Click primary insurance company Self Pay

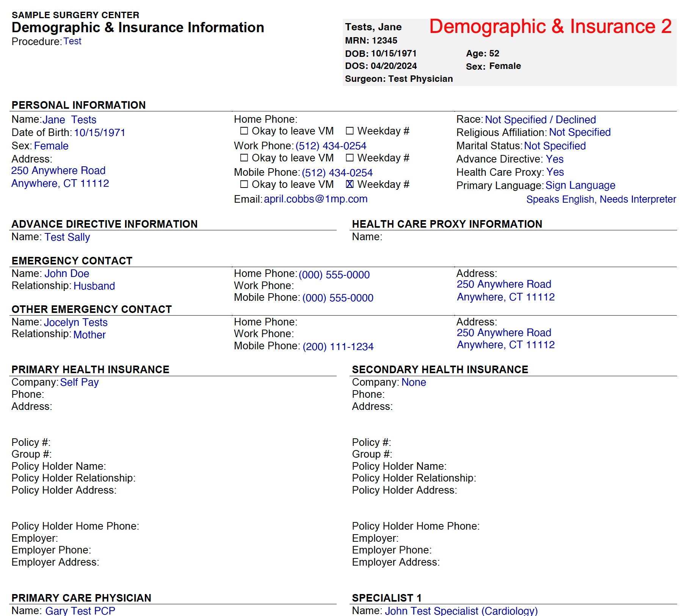click(x=79, y=382)
